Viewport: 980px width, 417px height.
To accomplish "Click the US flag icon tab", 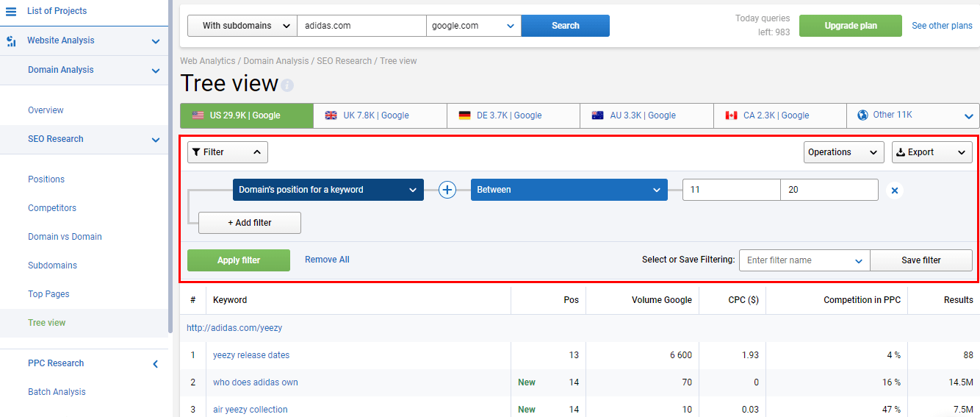I will point(198,115).
